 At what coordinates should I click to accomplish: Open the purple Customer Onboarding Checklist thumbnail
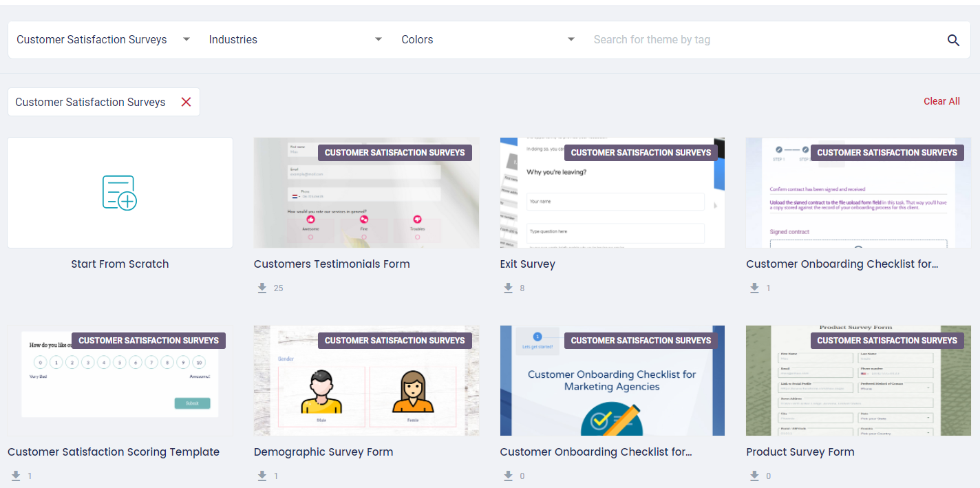[858, 193]
